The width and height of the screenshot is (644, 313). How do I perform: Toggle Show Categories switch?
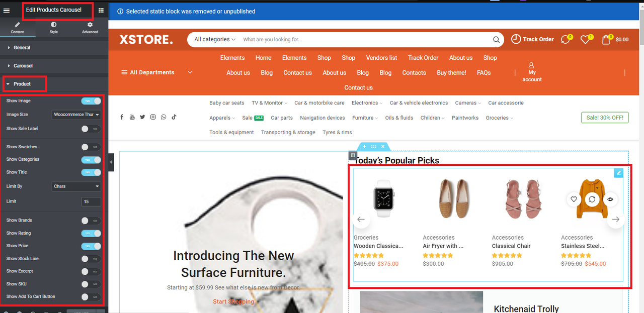click(91, 160)
